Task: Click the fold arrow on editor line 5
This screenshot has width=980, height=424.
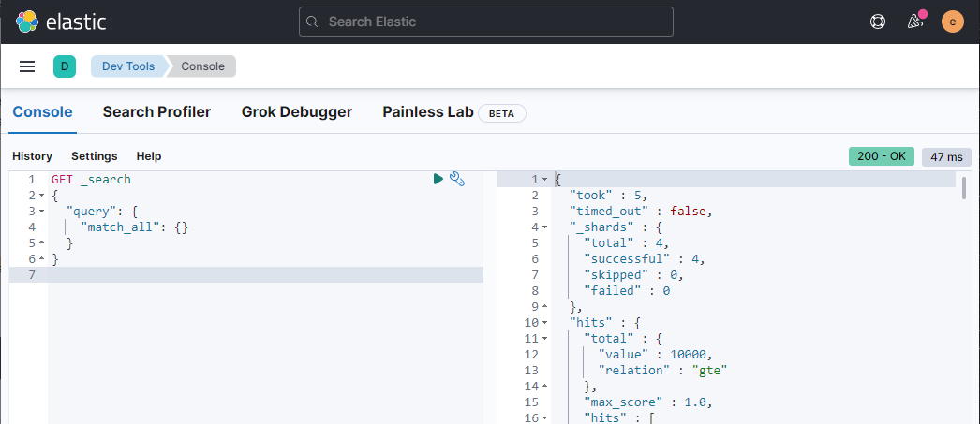Action: click(41, 243)
